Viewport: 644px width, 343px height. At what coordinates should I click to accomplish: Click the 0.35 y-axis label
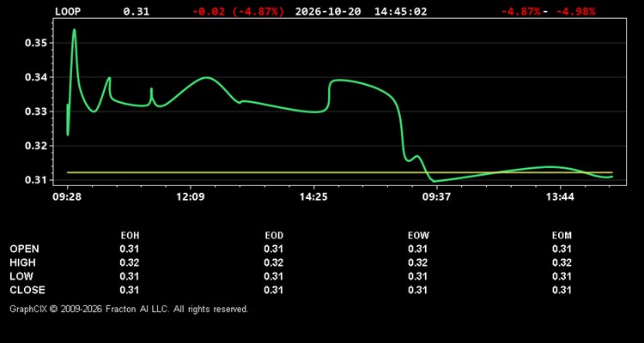(36, 43)
